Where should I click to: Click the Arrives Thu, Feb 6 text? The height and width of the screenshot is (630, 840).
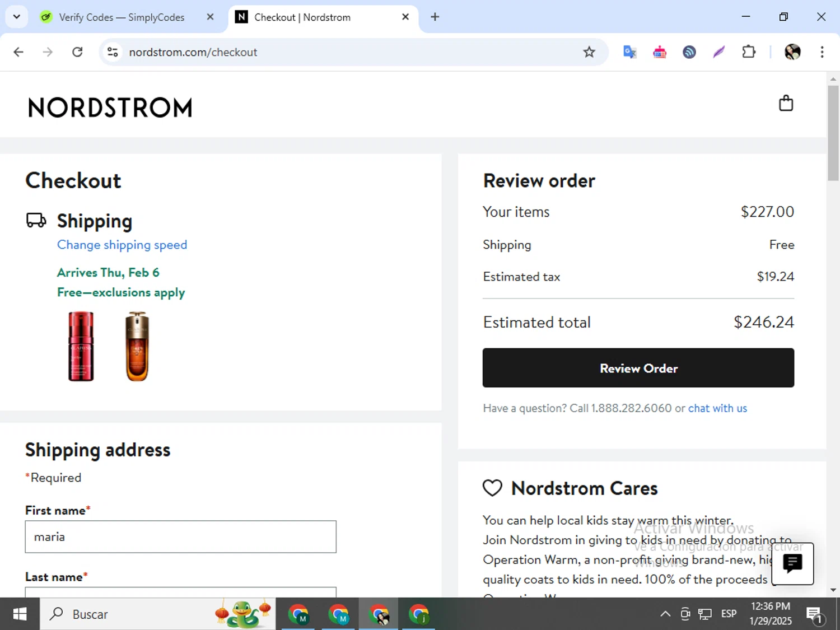pyautogui.click(x=108, y=273)
